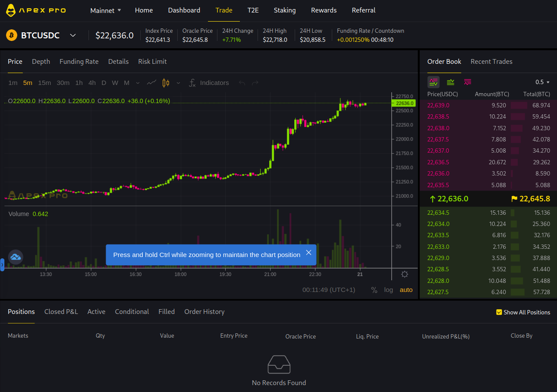This screenshot has width=557, height=392.
Task: Click the chart undo arrow
Action: pos(242,83)
